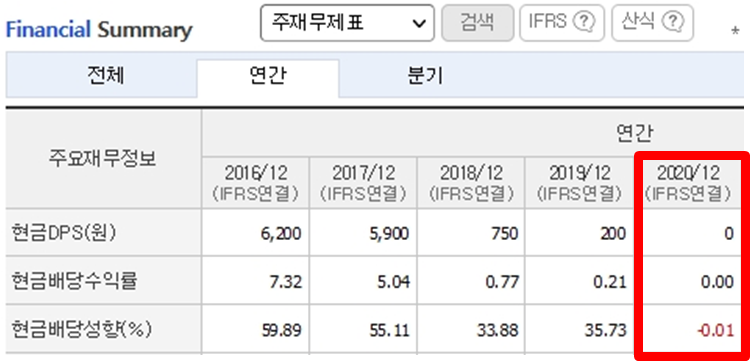Click the 주요재무정보 header cell
Image resolution: width=751 pixels, height=362 pixels.
102,159
